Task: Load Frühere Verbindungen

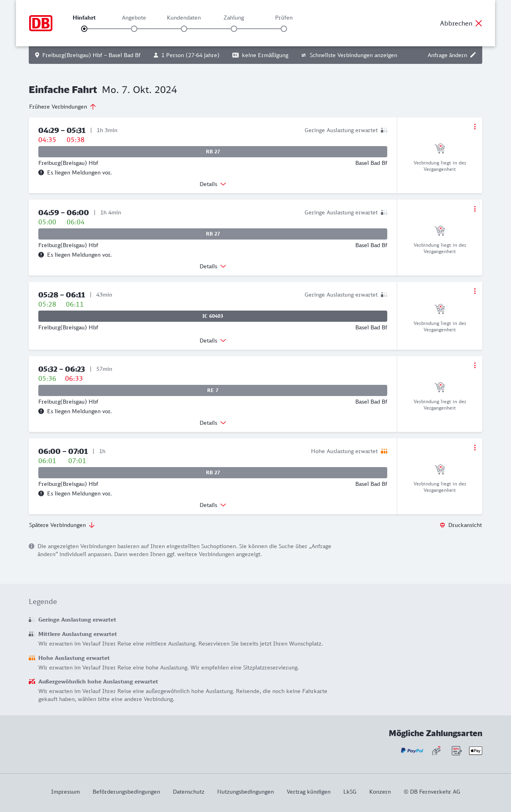Action: tap(62, 107)
